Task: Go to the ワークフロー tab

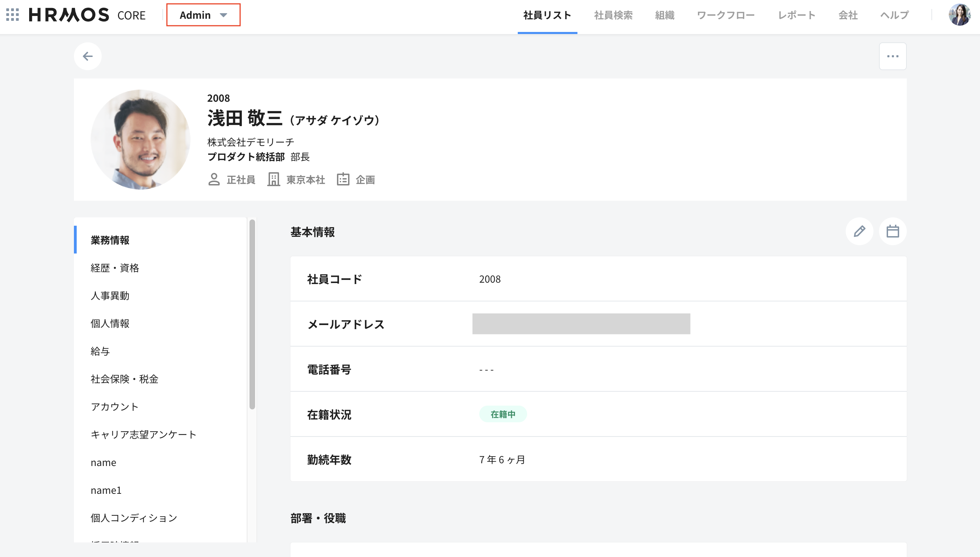Action: click(725, 15)
